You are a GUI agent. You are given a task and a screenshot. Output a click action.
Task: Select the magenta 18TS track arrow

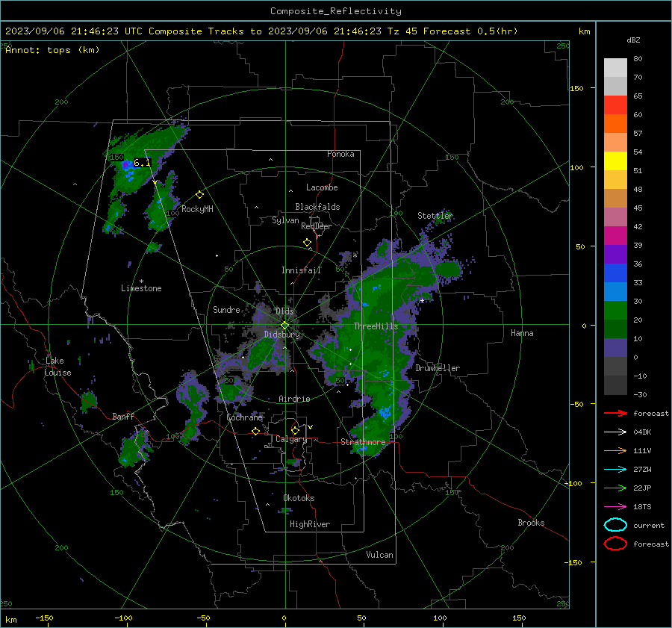coord(615,507)
